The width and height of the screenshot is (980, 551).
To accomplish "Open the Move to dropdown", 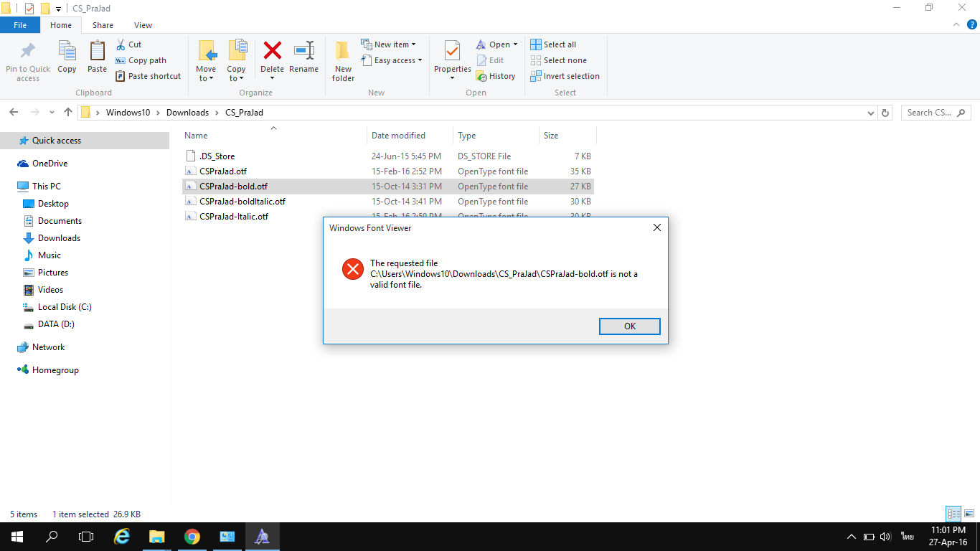I will [x=206, y=61].
